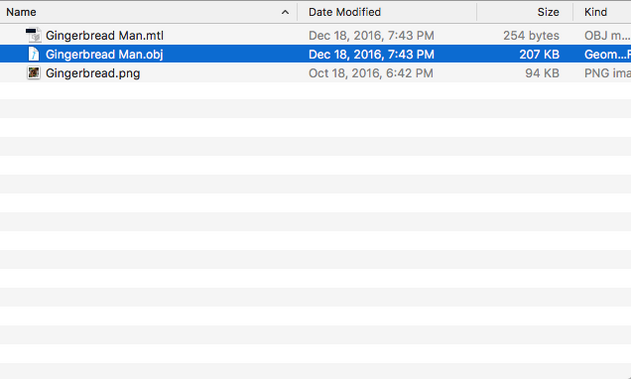
Task: Click the 94 KB size value
Action: pyautogui.click(x=542, y=73)
